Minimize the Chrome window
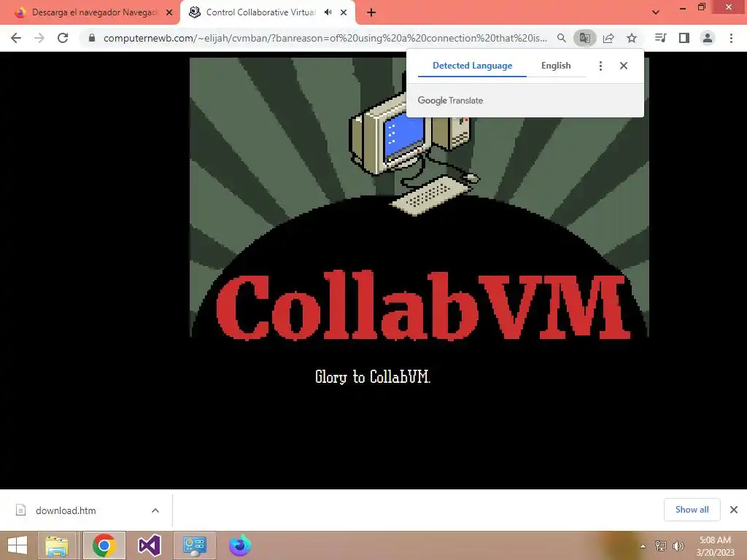747x560 pixels. coord(683,7)
